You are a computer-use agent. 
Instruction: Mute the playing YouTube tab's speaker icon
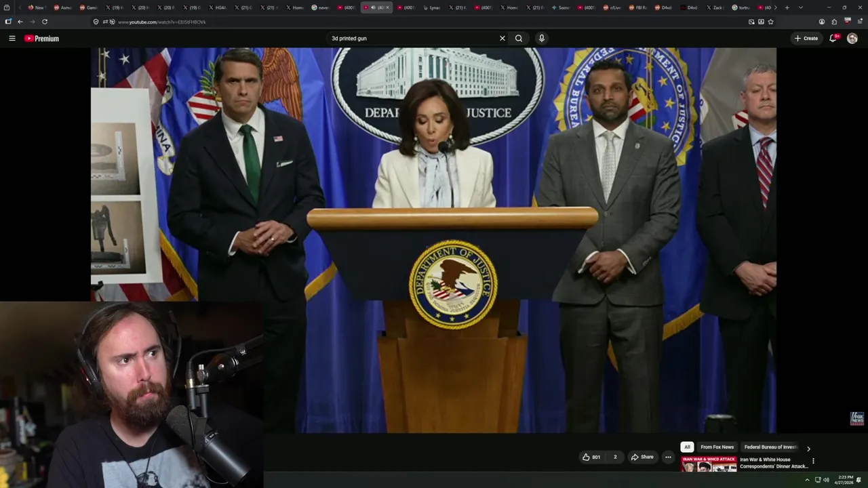click(372, 7)
